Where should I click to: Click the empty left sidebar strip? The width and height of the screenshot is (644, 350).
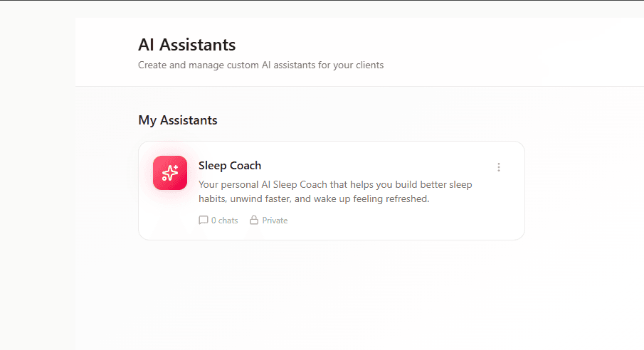coord(37,178)
